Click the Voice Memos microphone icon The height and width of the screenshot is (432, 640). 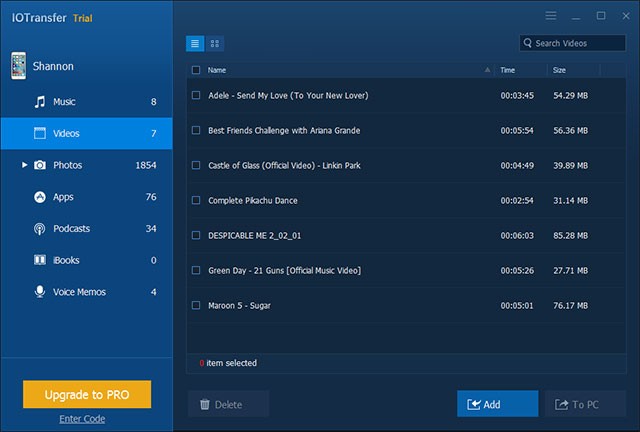click(x=40, y=292)
